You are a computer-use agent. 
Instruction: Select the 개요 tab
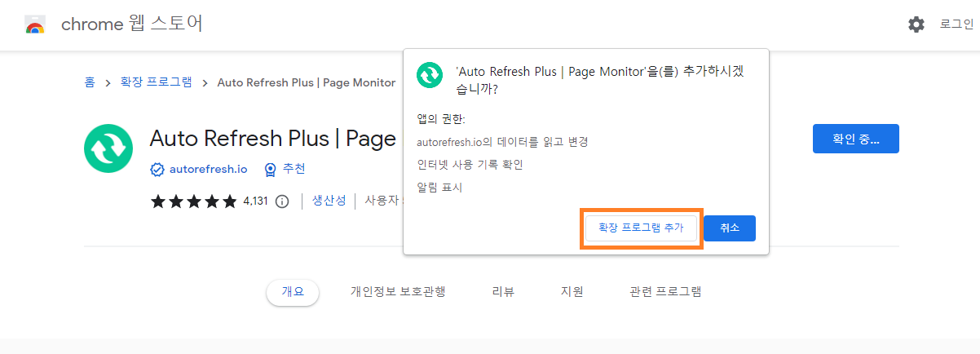tap(293, 291)
